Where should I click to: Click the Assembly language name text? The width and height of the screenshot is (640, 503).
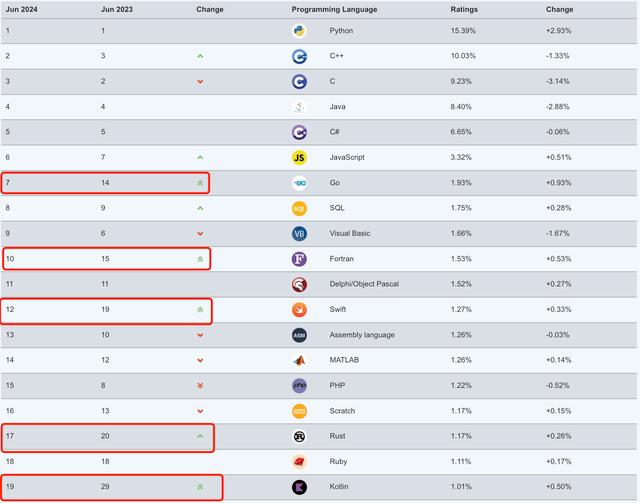pyautogui.click(x=362, y=335)
